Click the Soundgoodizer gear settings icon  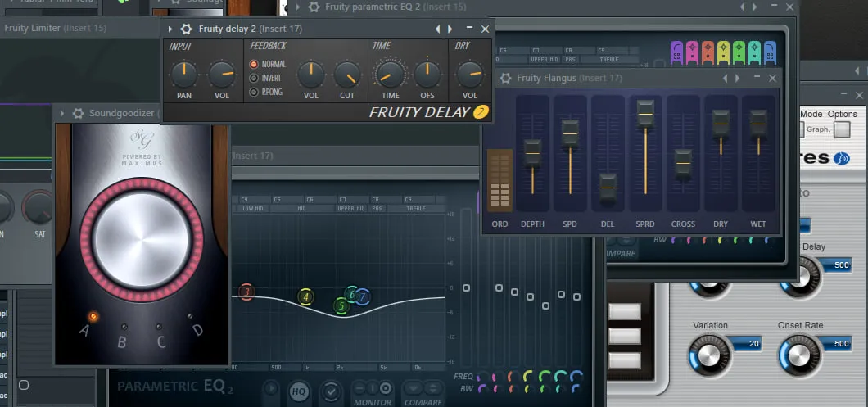(78, 113)
